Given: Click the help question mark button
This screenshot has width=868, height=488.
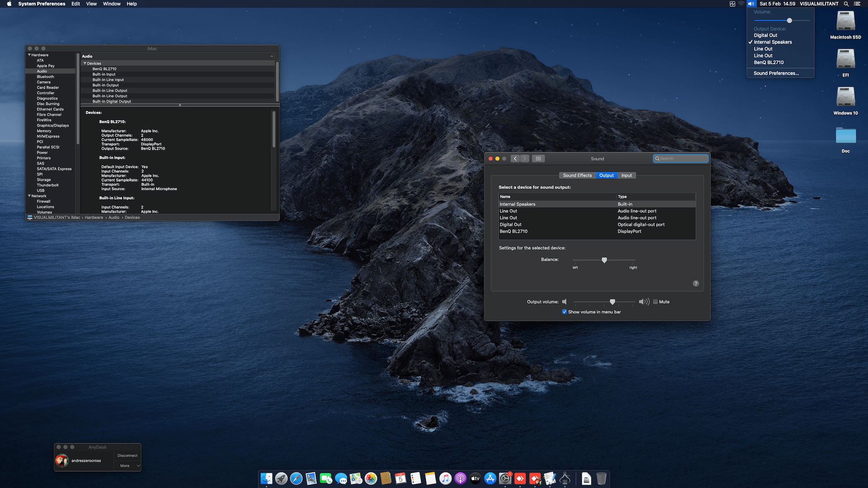Looking at the screenshot, I should click(x=696, y=283).
